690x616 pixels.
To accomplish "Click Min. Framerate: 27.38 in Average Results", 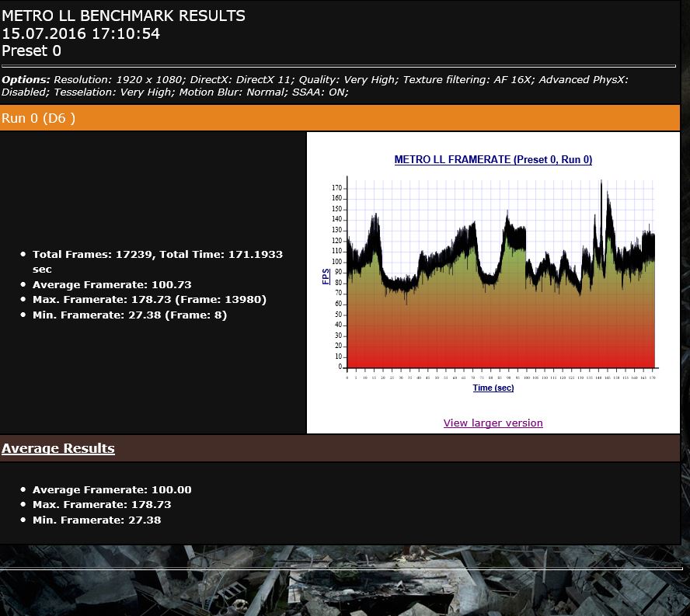I will click(x=97, y=520).
